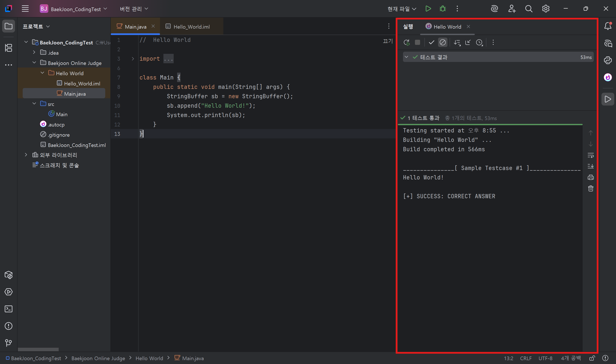Open the current-file run configuration dropdown
The height and width of the screenshot is (364, 616).
coord(402,9)
